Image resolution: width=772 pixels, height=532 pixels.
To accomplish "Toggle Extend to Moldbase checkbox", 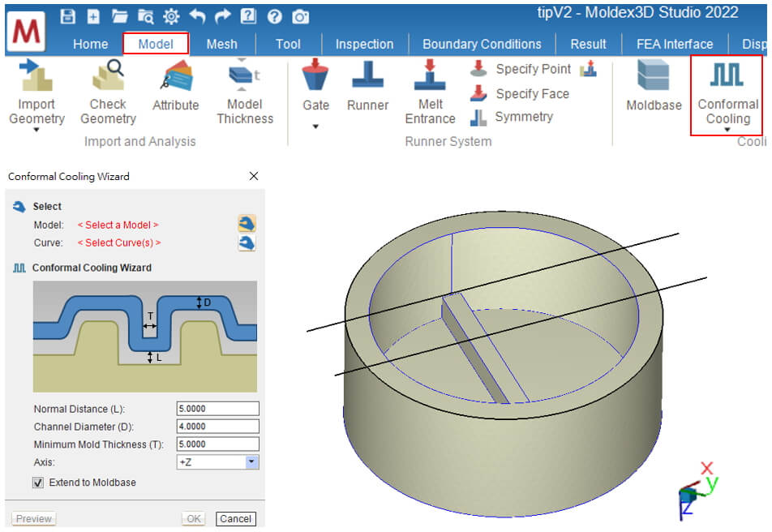I will point(38,483).
